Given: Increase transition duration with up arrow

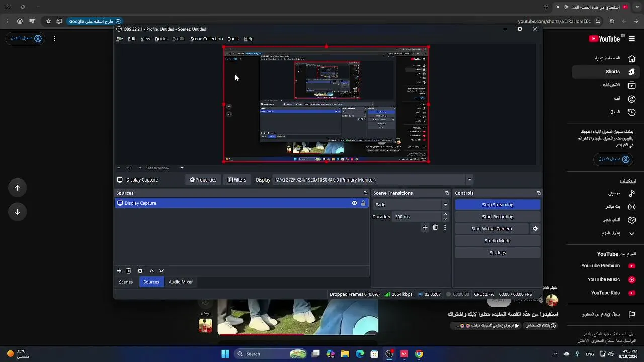Looking at the screenshot, I should (445, 214).
